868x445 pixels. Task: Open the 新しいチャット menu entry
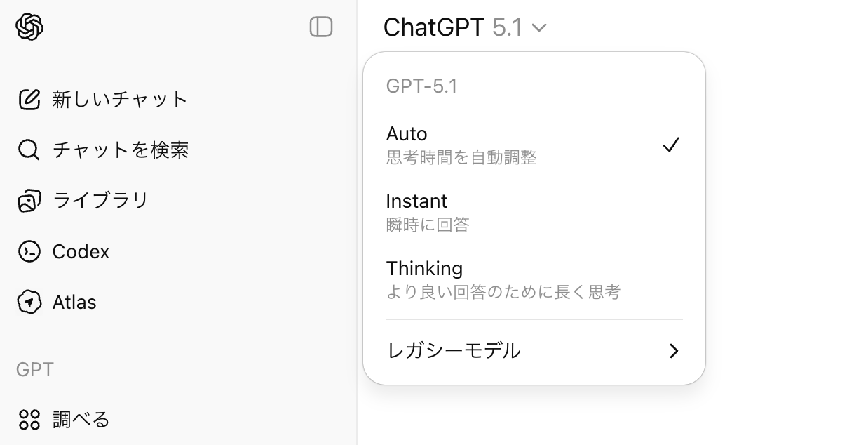point(118,99)
